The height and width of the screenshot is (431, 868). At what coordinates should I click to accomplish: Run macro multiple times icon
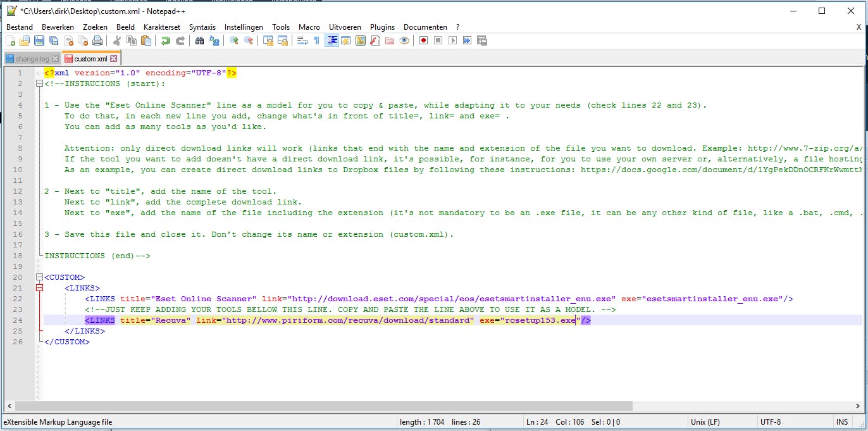pyautogui.click(x=467, y=41)
